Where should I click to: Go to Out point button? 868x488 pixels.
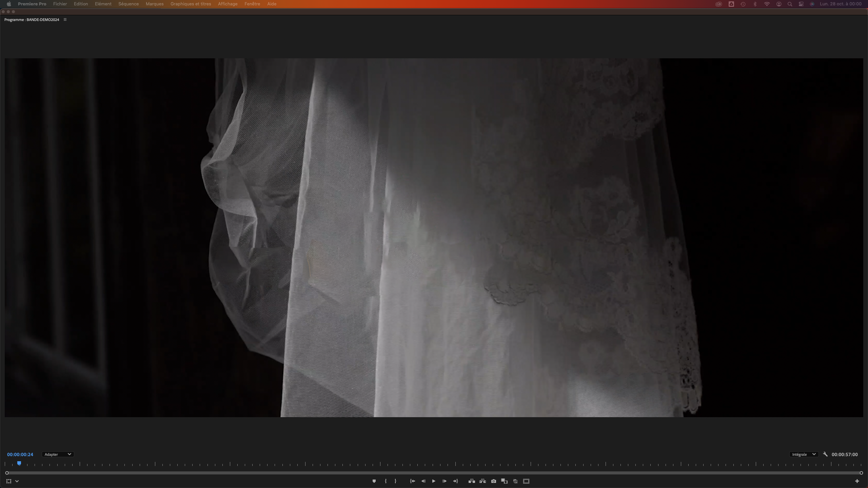coord(455,481)
